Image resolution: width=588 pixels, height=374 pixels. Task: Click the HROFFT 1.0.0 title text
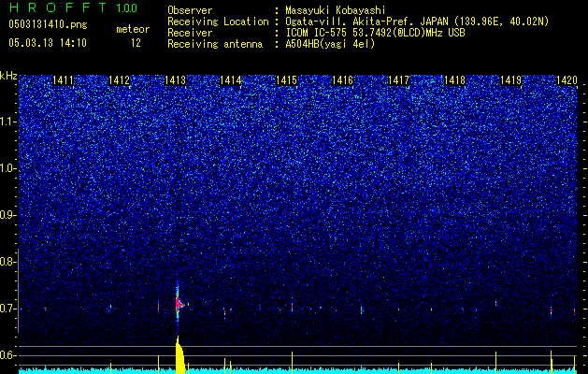point(73,7)
